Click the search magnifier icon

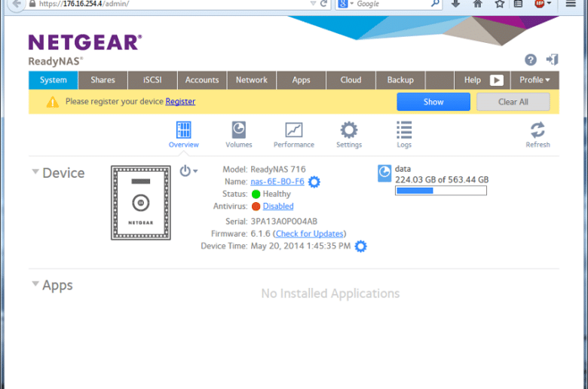(435, 4)
